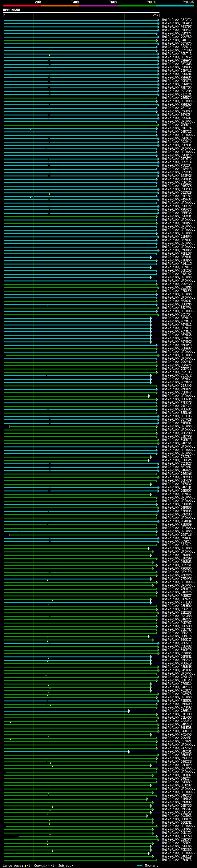This screenshot has width=197, height=868.
Task: Click the query end position 257
Action: [155, 15]
